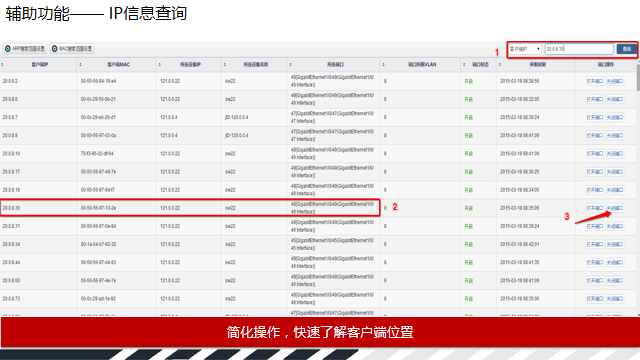Open the ARP搜索范围设置 button

point(25,49)
